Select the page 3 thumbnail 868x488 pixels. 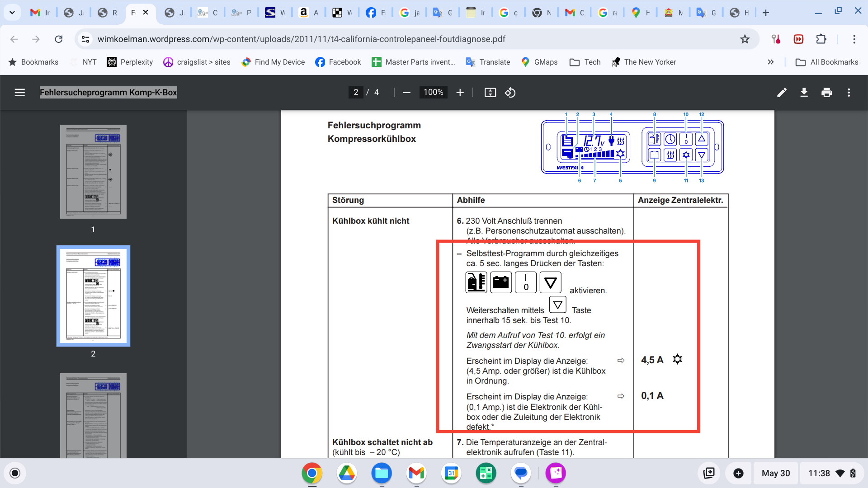[93, 416]
